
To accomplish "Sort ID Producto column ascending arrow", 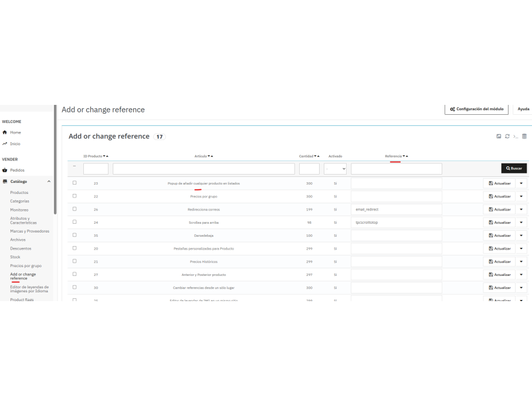I will [x=107, y=156].
